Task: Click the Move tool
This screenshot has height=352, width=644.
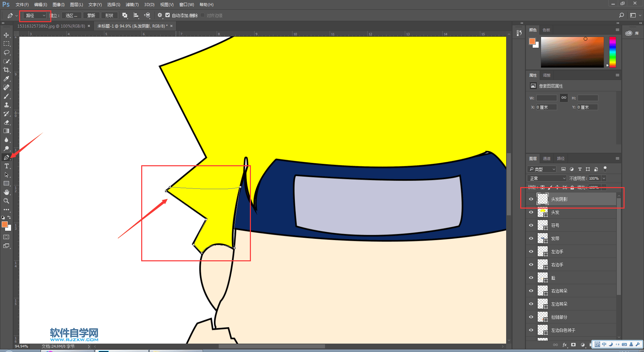Action: 6,35
